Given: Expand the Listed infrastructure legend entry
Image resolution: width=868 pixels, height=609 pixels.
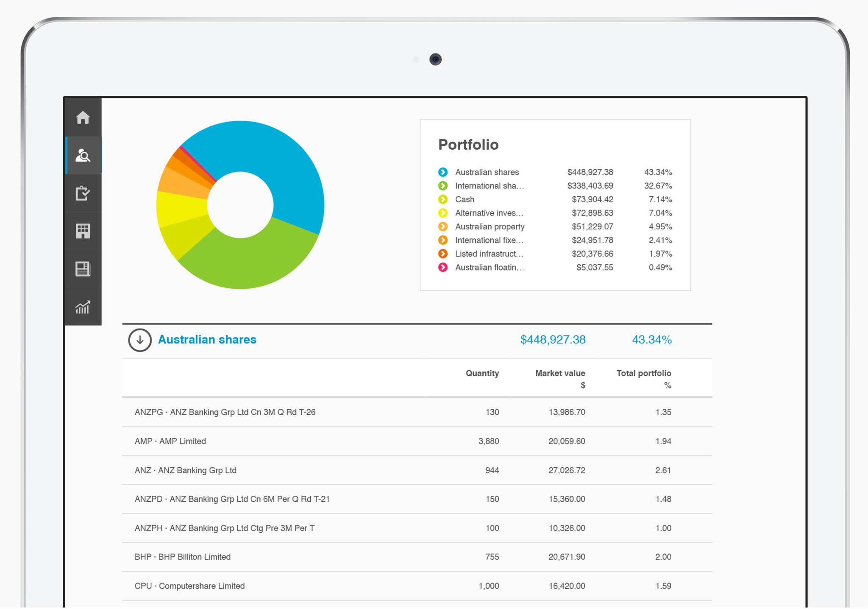Looking at the screenshot, I should point(442,254).
